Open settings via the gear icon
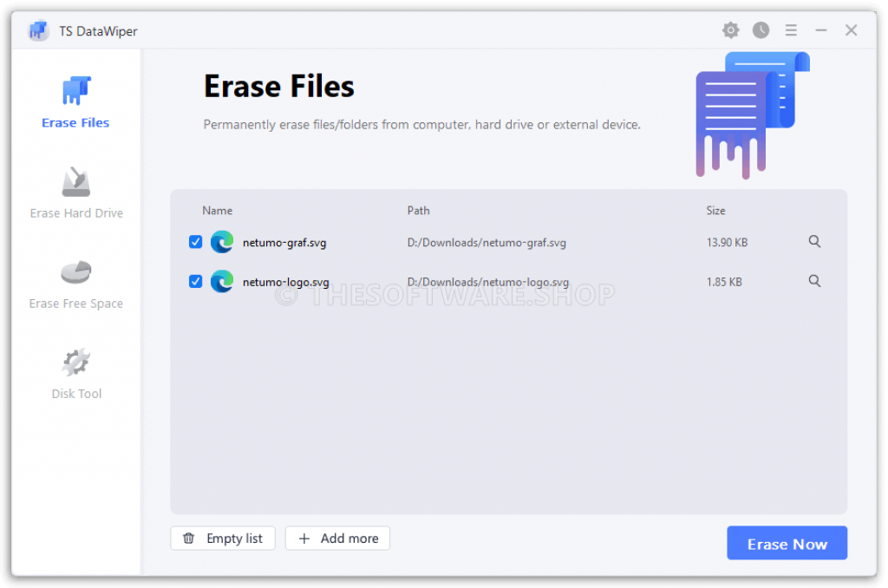888x588 pixels. tap(731, 30)
